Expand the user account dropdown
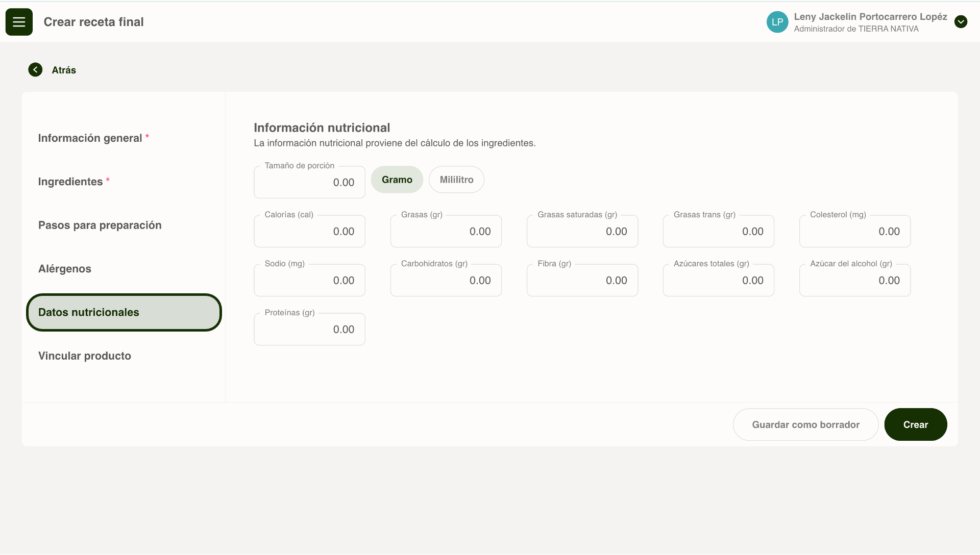Screen dimensions: 980x555 [x=961, y=22]
